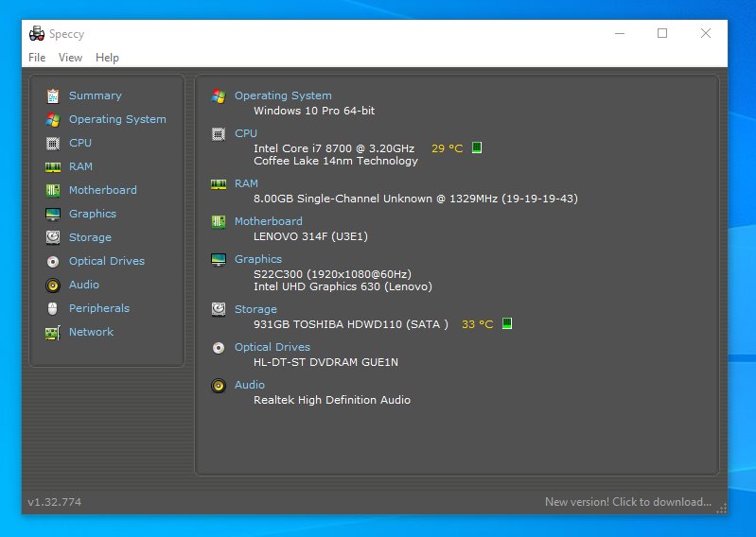Click LENOVO 314F (U3E1) text

310,236
